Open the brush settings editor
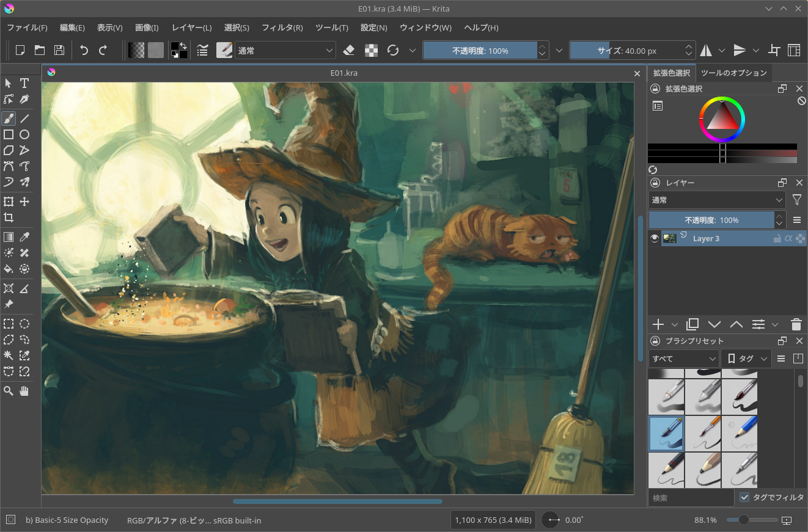The width and height of the screenshot is (808, 532). (202, 50)
